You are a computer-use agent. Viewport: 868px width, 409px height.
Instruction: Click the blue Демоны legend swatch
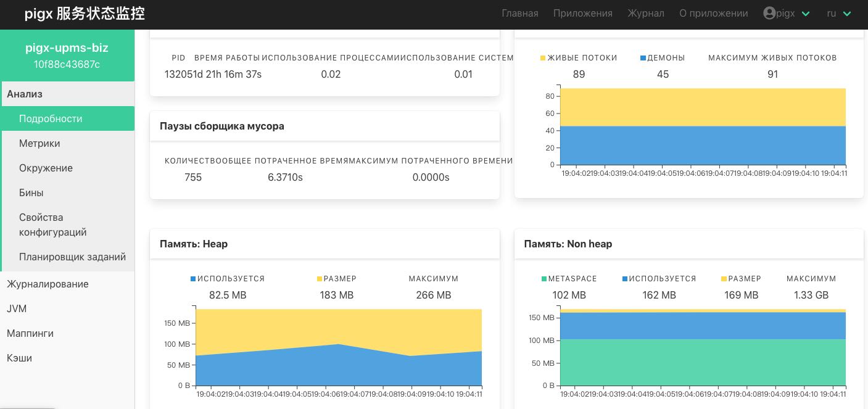pyautogui.click(x=643, y=58)
